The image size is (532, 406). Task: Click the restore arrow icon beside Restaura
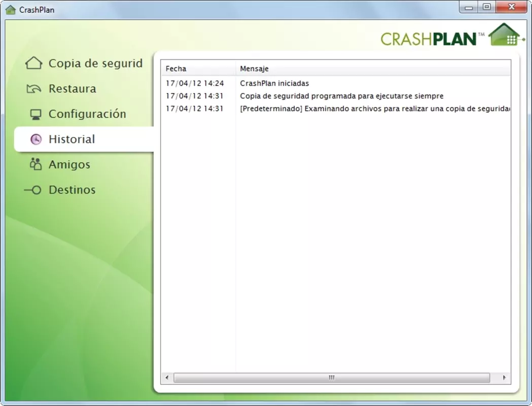click(33, 89)
